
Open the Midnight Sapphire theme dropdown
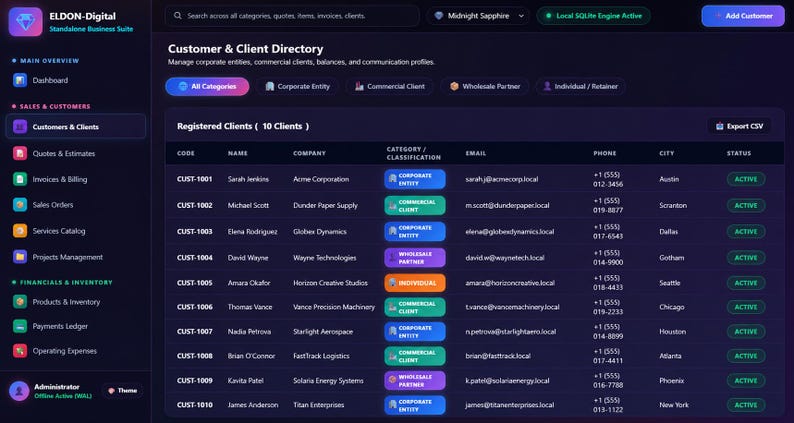pos(478,16)
